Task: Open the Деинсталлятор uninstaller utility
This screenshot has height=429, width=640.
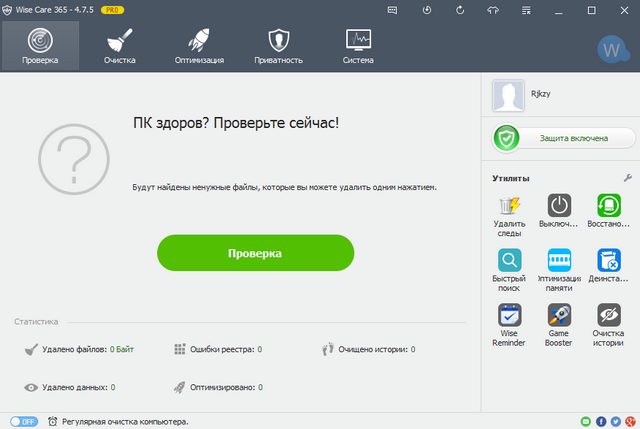Action: [x=608, y=268]
